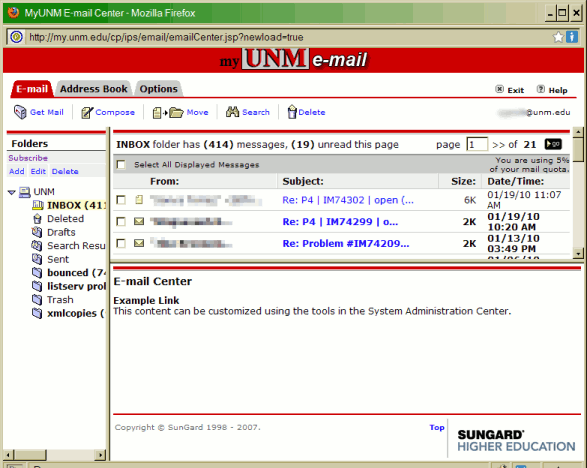Open the Re: P4 | IM74299 message
Viewport: 587px width, 468px height.
coord(340,222)
